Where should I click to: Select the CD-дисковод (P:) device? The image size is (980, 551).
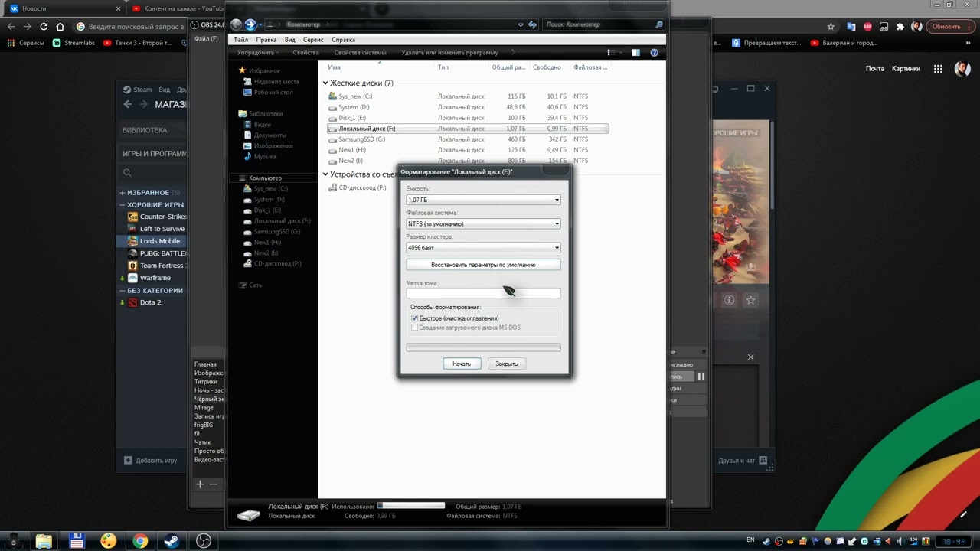pos(358,187)
